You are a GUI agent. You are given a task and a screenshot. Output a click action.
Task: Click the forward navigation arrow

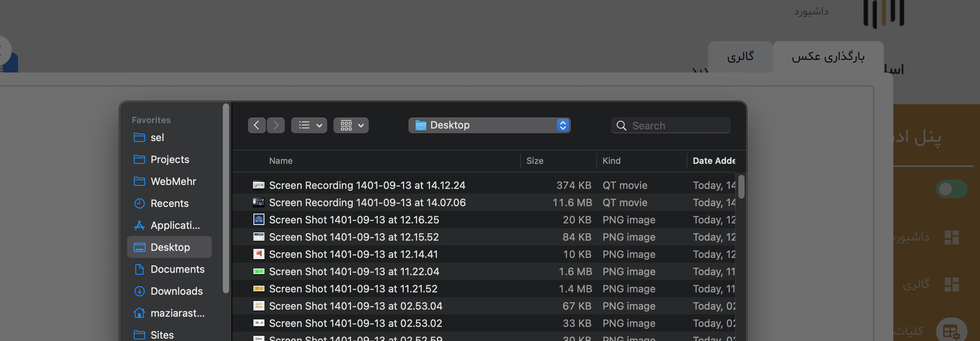point(276,125)
